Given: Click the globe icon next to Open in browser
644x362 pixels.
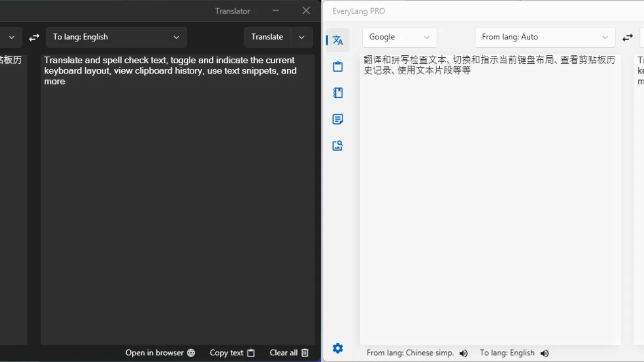Looking at the screenshot, I should pyautogui.click(x=191, y=353).
